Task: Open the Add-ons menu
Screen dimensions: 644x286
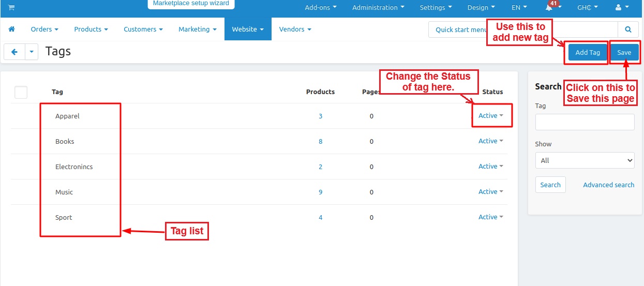Action: tap(320, 8)
